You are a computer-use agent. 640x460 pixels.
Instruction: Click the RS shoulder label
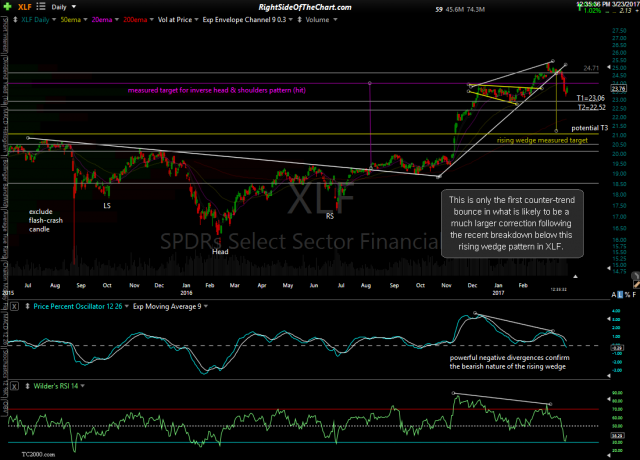330,216
